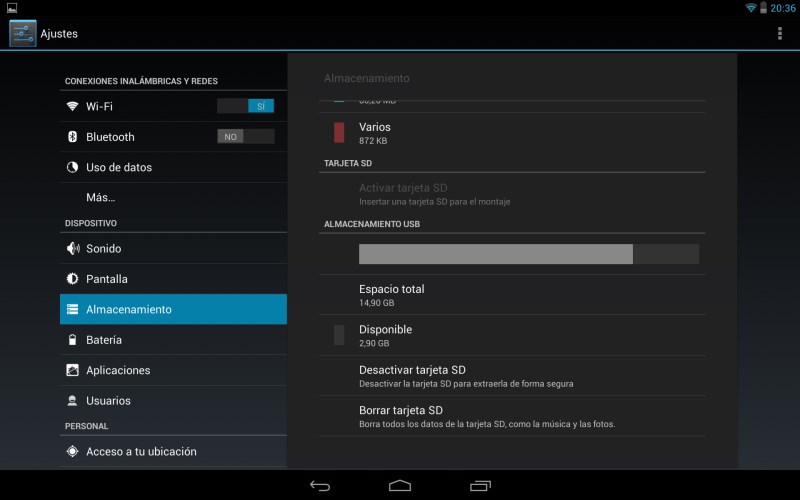Tap the Bluetooth icon in sidebar

pos(72,137)
